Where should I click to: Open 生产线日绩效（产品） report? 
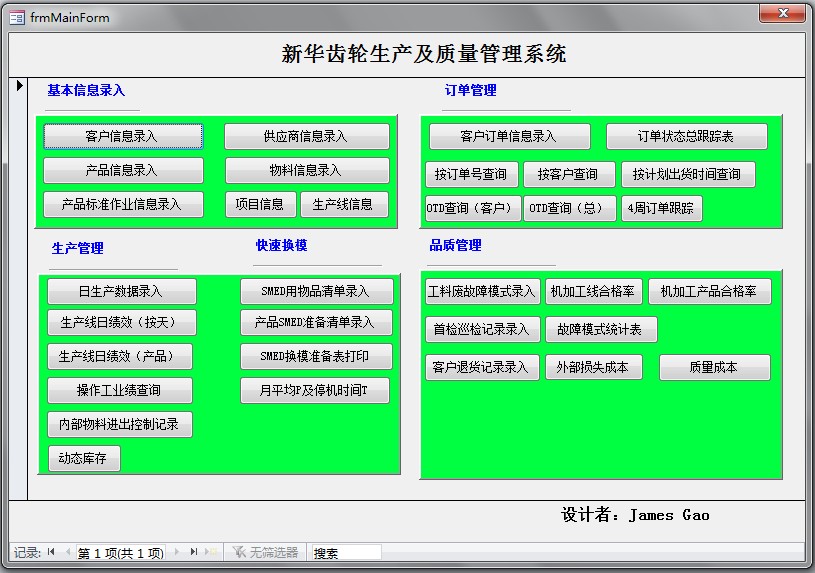pyautogui.click(x=120, y=356)
